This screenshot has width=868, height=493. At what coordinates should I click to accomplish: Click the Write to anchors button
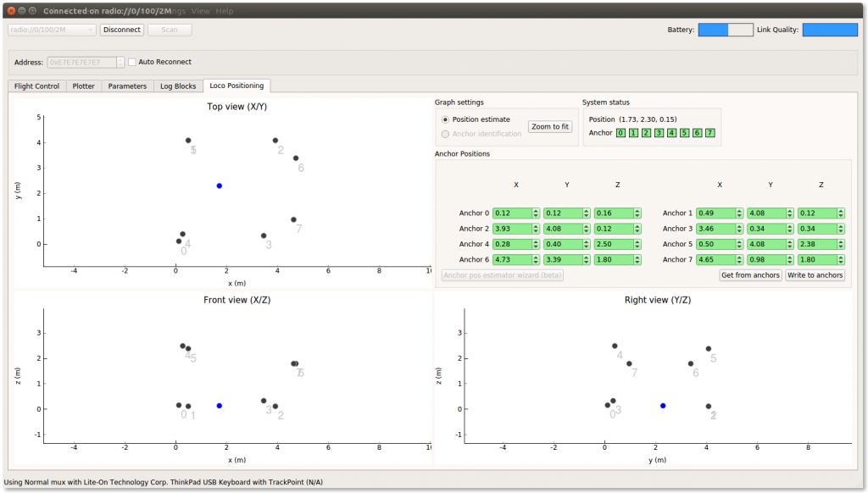coord(815,275)
